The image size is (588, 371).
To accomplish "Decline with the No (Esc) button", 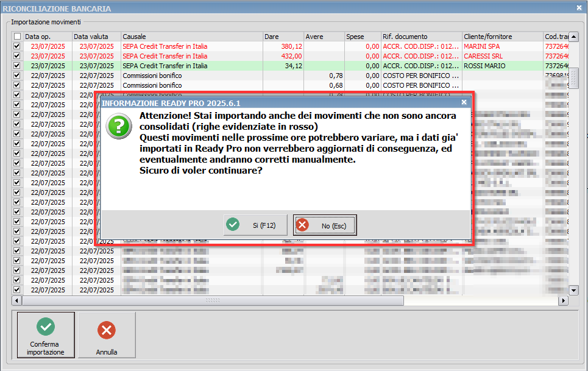I will click(325, 225).
